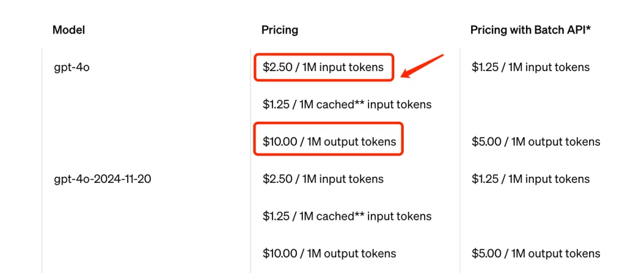Click the Model column header
This screenshot has width=644, height=273.
pos(69,30)
